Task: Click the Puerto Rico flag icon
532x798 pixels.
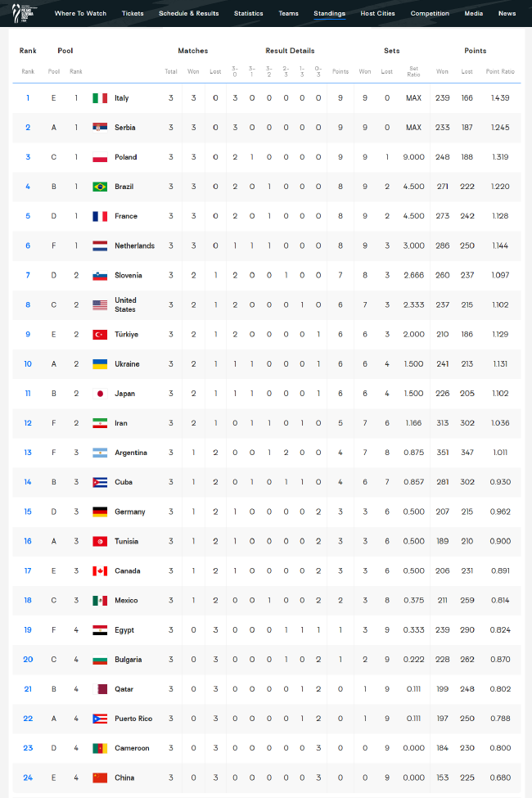Action: (100, 719)
